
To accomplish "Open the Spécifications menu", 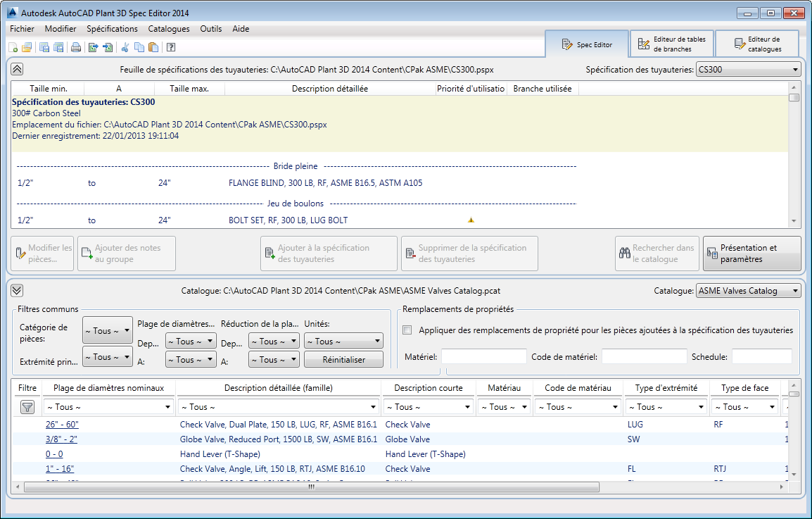I will [x=113, y=29].
